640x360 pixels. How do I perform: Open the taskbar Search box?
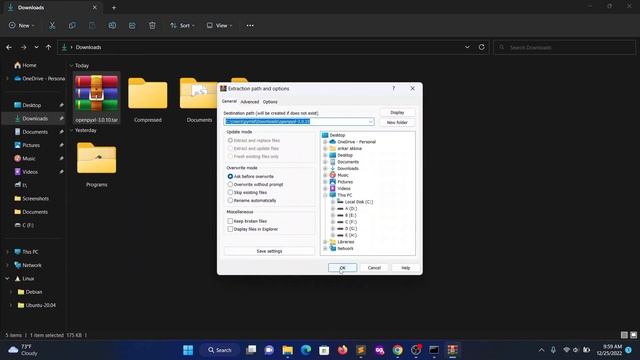pyautogui.click(x=220, y=350)
